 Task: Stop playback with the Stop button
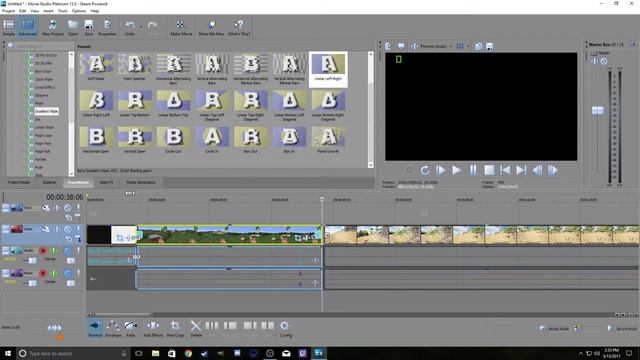pyautogui.click(x=489, y=170)
